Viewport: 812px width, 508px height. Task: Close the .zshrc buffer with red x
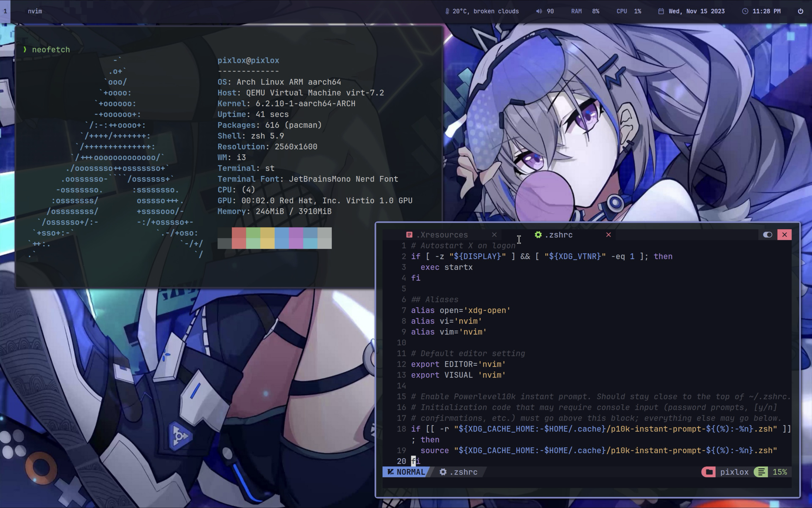point(608,235)
